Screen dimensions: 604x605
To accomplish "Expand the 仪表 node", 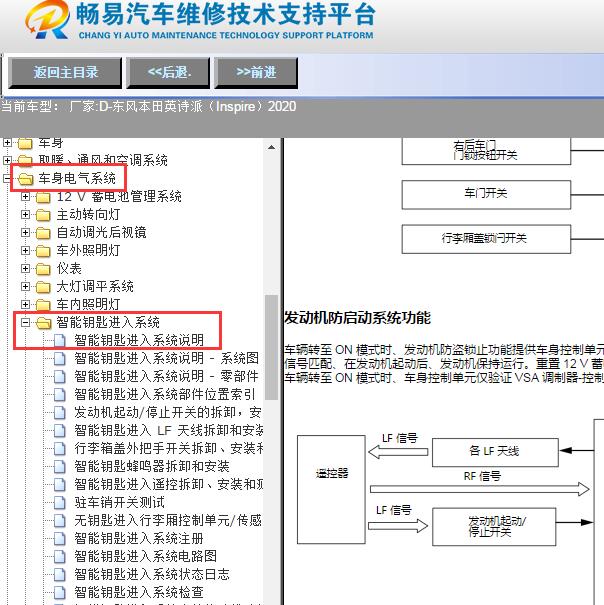I will pos(25,268).
